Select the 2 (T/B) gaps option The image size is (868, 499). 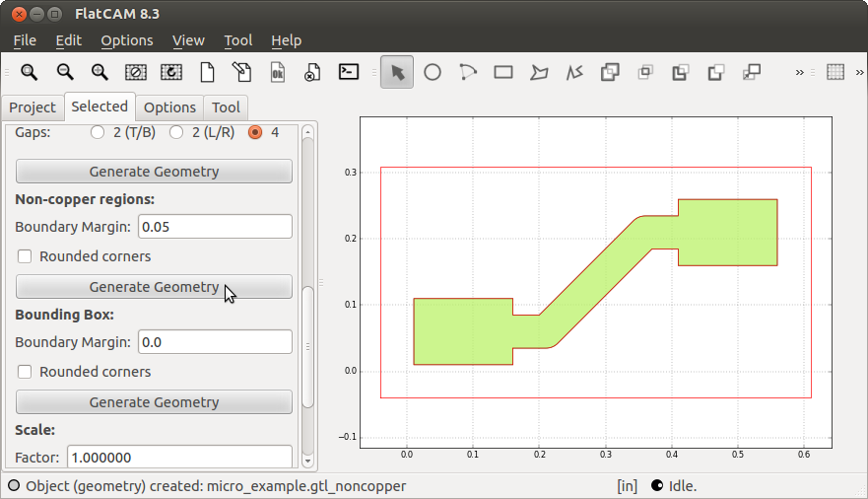[98, 132]
